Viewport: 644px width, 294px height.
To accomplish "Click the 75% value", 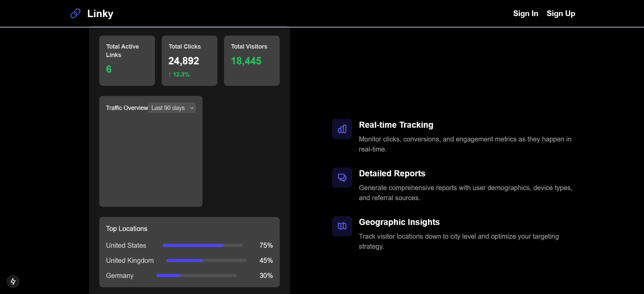I will pyautogui.click(x=266, y=245).
